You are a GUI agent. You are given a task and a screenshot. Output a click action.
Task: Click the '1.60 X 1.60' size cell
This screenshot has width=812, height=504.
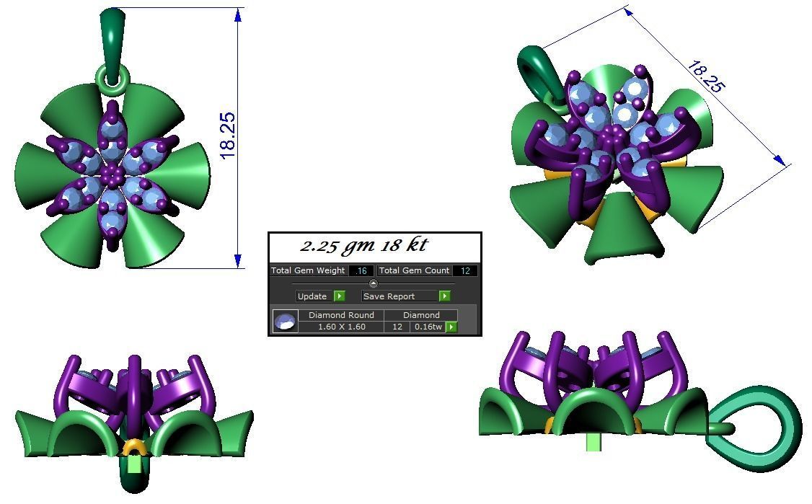(341, 327)
